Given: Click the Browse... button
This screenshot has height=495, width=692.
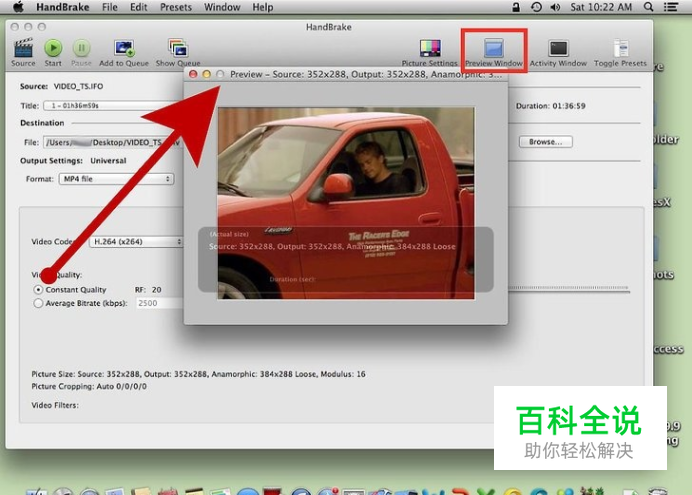Looking at the screenshot, I should pos(545,142).
